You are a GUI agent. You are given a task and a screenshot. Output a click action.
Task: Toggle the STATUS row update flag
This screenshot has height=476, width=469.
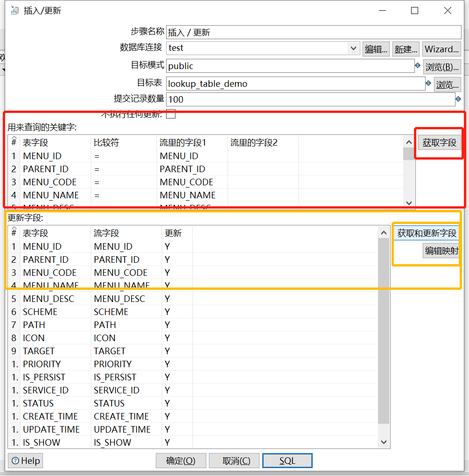coord(167,403)
